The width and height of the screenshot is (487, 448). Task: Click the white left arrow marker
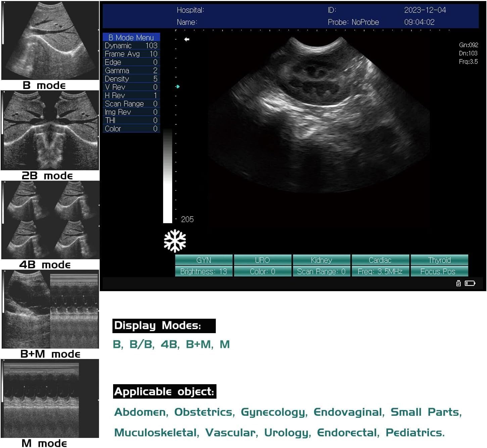coord(187,39)
